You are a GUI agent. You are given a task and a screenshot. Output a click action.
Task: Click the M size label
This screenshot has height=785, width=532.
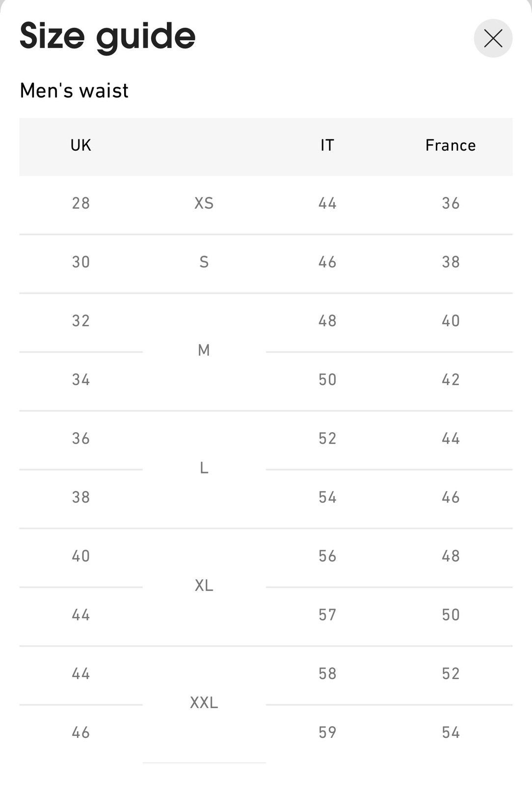coord(204,351)
